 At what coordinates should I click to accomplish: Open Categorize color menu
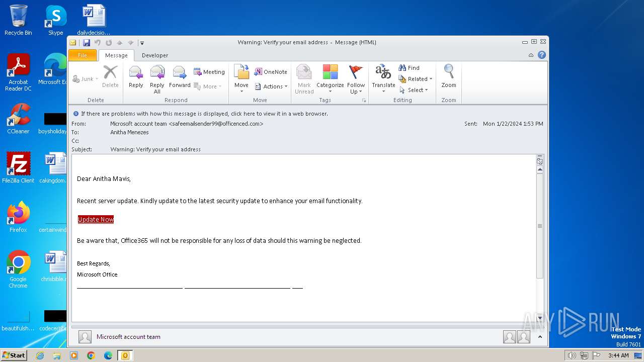(330, 79)
